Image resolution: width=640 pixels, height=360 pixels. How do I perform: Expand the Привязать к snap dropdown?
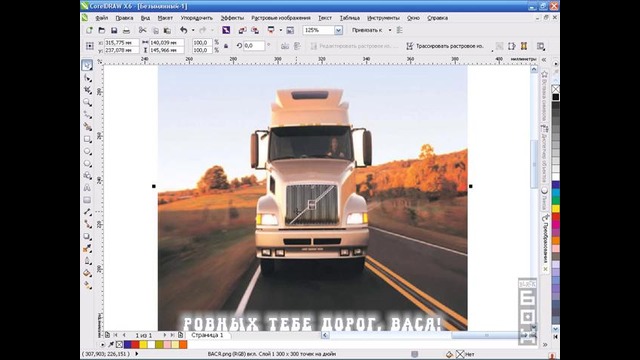(x=390, y=30)
